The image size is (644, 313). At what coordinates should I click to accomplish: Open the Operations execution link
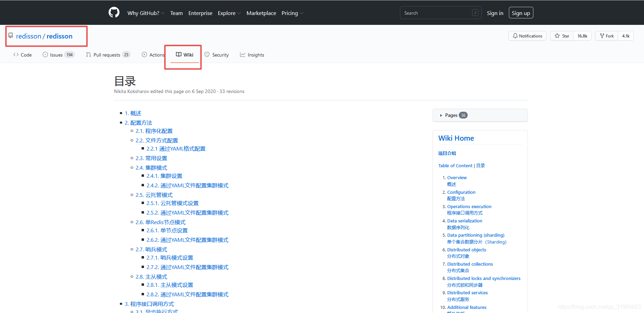click(469, 206)
